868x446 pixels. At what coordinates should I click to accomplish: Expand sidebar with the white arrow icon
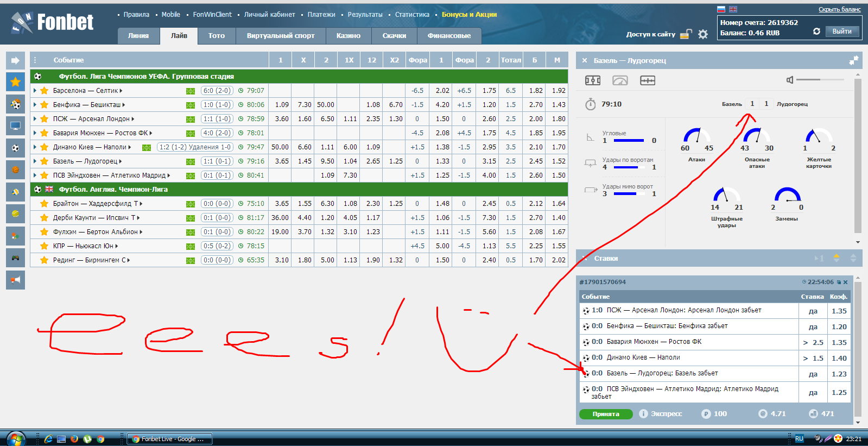tap(15, 60)
